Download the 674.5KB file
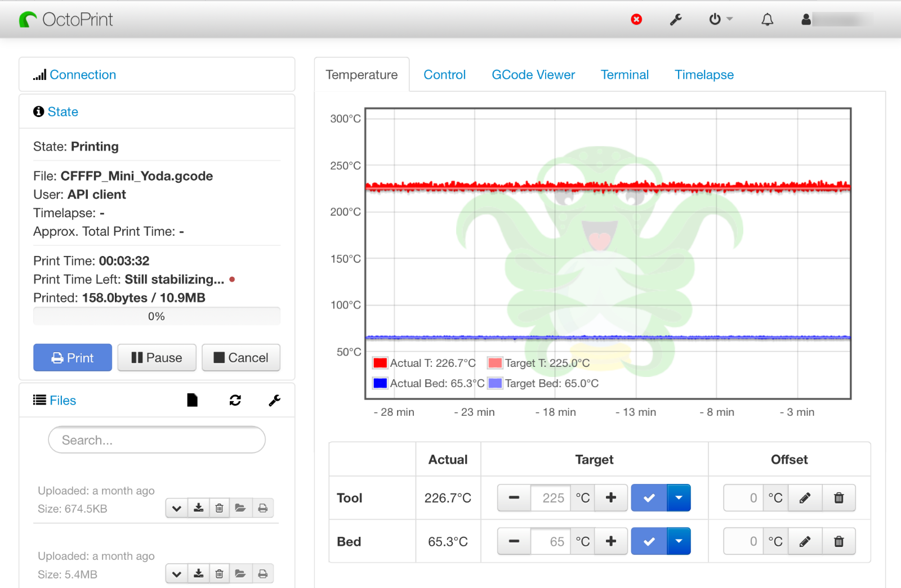 click(198, 508)
